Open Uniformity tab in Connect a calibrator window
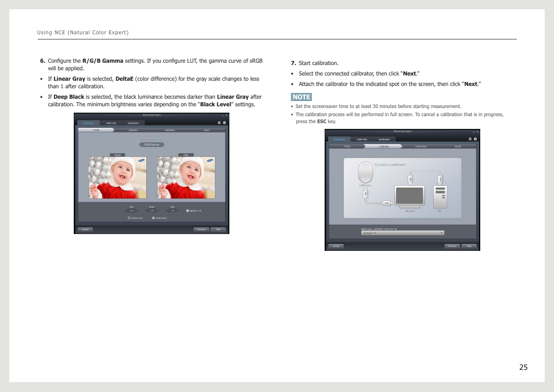Screen dimensions: 554x392 pyautogui.click(x=362, y=139)
